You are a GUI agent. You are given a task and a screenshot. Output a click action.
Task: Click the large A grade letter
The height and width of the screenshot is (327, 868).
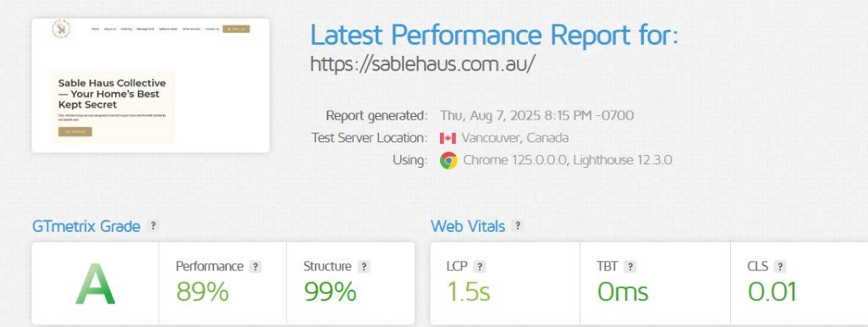[96, 285]
